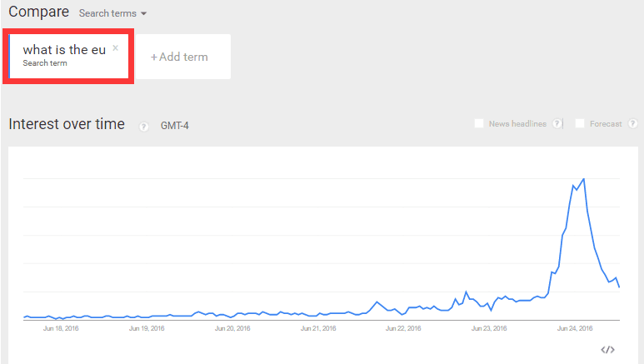This screenshot has height=364, width=644.
Task: Pick the Jun 20, 2016 axis date
Action: pos(232,328)
